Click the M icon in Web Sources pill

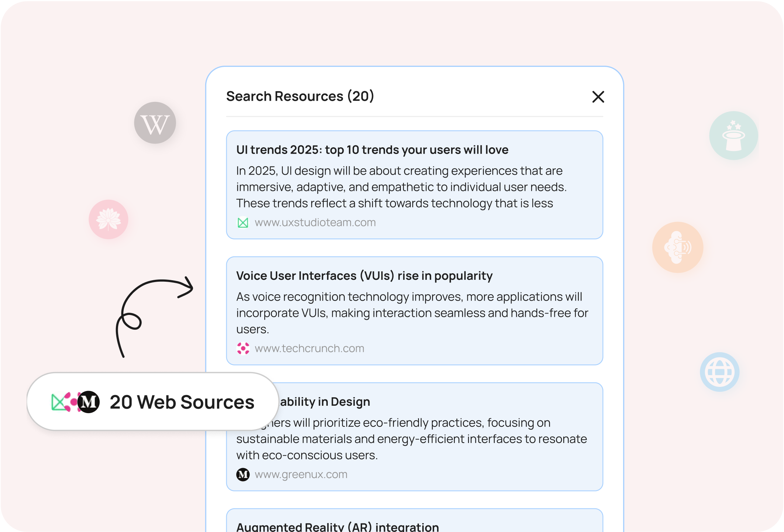tap(89, 402)
